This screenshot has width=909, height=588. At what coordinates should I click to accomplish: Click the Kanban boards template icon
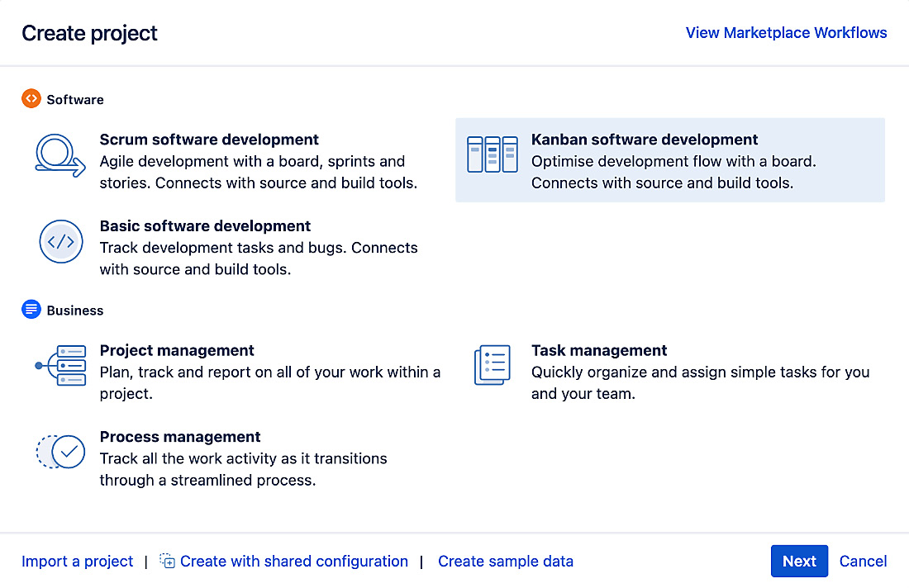(x=492, y=153)
